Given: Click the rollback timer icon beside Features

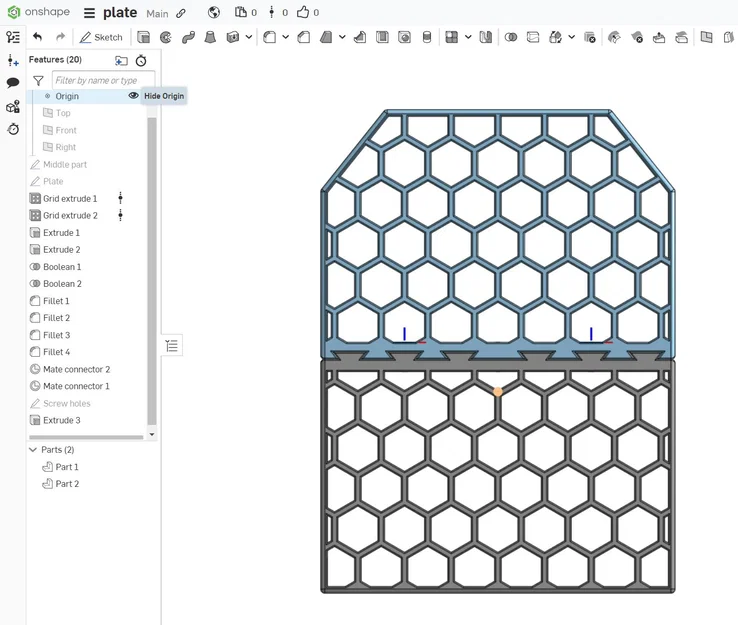Looking at the screenshot, I should coord(141,61).
